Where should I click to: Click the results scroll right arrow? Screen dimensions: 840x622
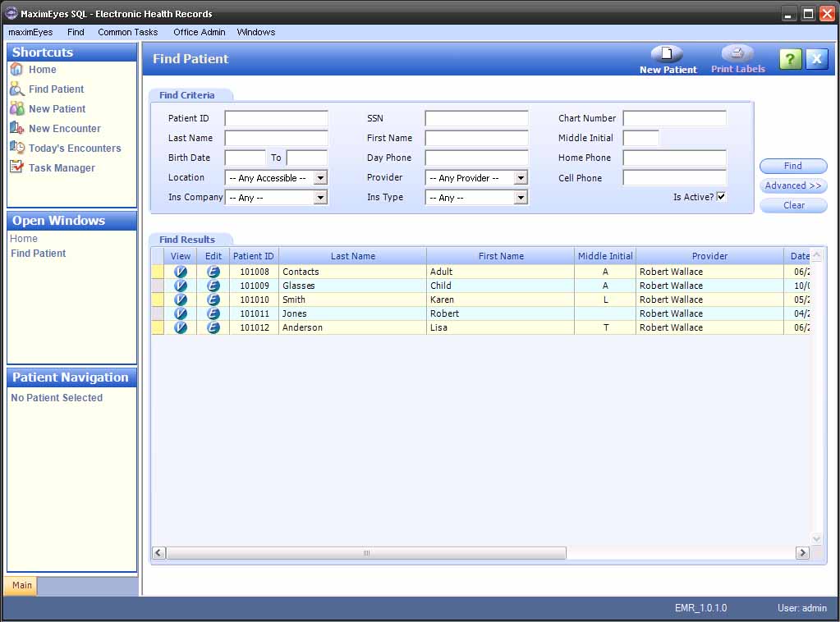coord(802,553)
